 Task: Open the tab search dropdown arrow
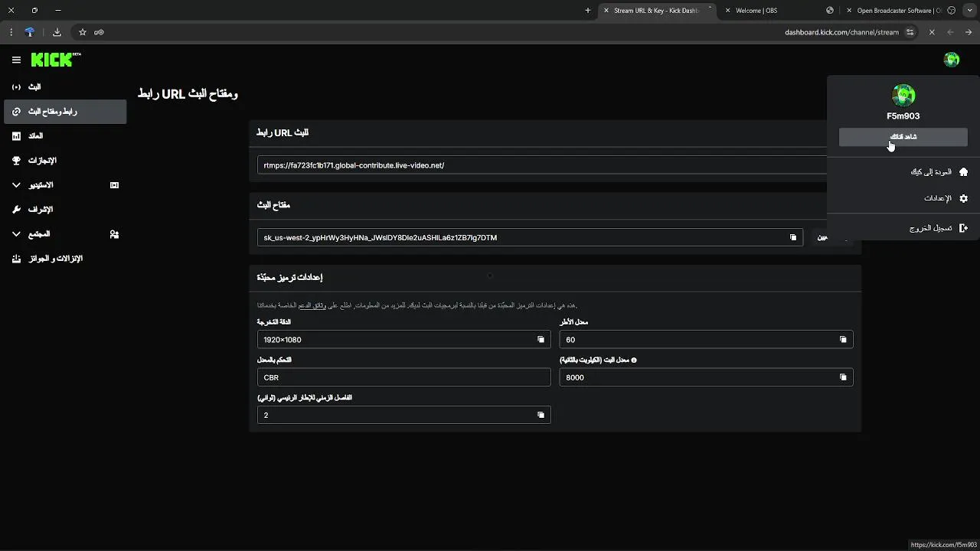pyautogui.click(x=969, y=11)
